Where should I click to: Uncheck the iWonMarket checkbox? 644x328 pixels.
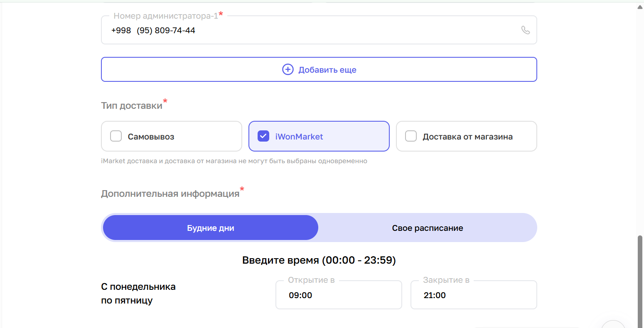(263, 136)
